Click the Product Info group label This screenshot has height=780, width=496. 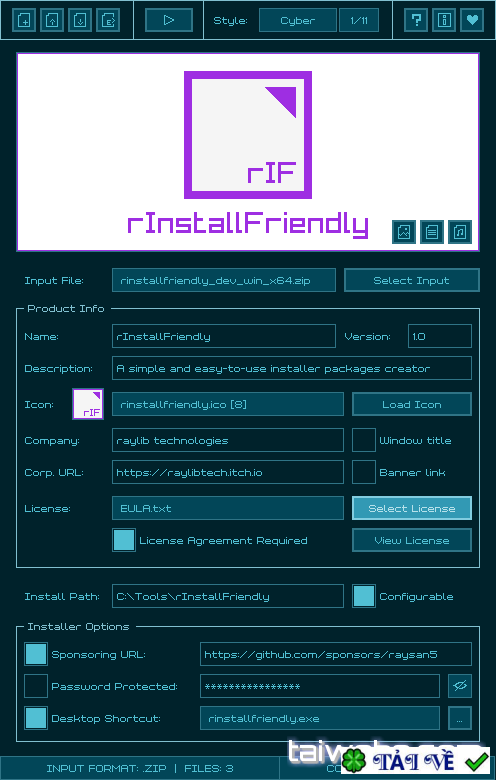coord(66,308)
